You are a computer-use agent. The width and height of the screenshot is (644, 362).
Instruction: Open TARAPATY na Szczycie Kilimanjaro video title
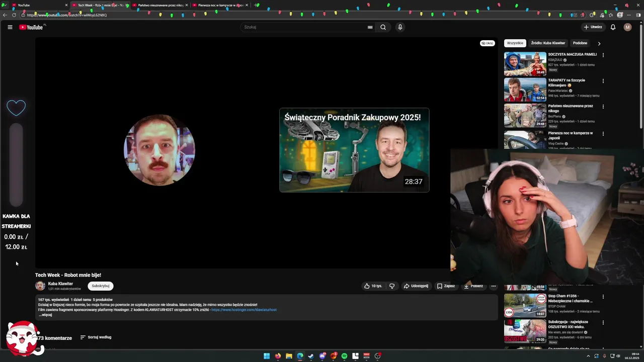(x=567, y=82)
